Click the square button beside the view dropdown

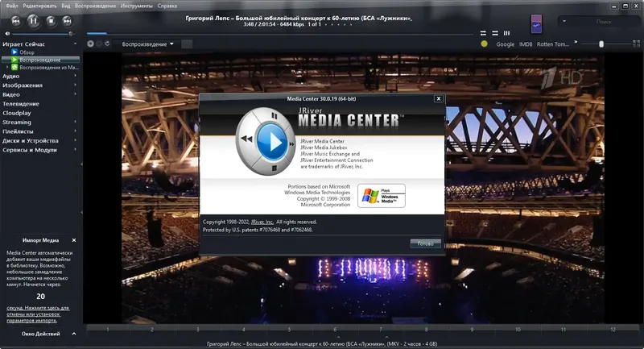(x=187, y=44)
